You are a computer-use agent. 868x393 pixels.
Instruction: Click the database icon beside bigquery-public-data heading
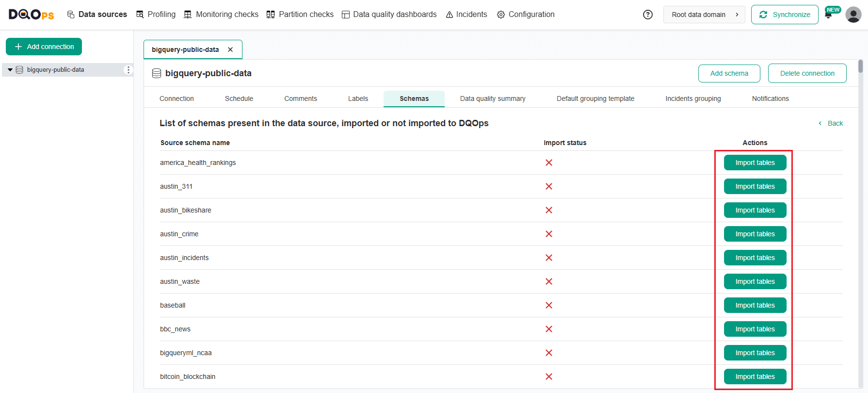coord(157,73)
